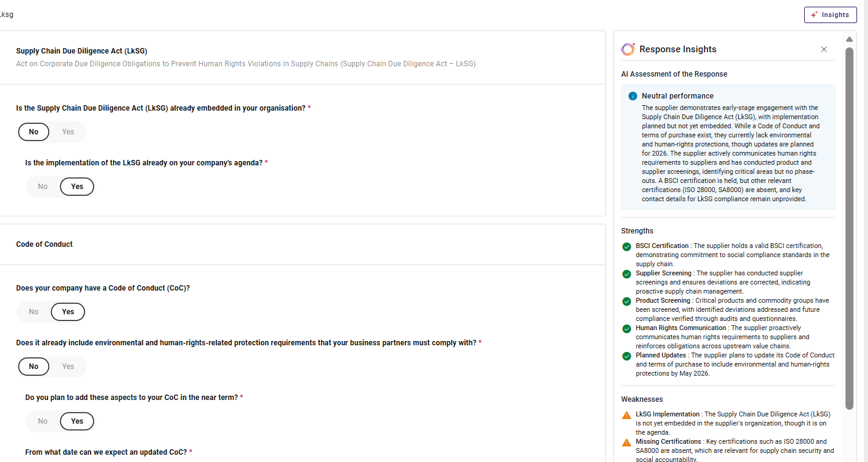Click the BSCI Certification green check icon

tap(627, 247)
